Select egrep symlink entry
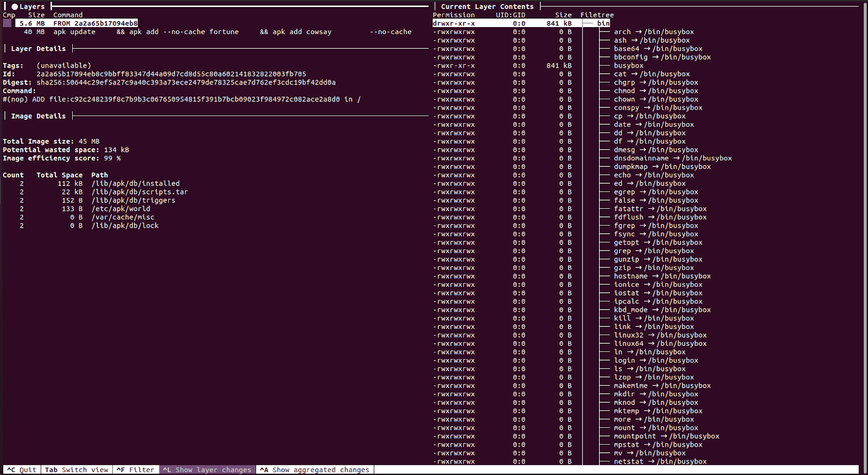868x475 pixels. click(656, 192)
